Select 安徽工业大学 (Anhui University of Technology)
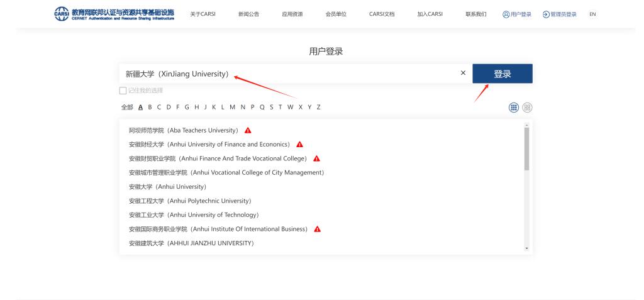This screenshot has width=644, height=300. pyautogui.click(x=194, y=215)
